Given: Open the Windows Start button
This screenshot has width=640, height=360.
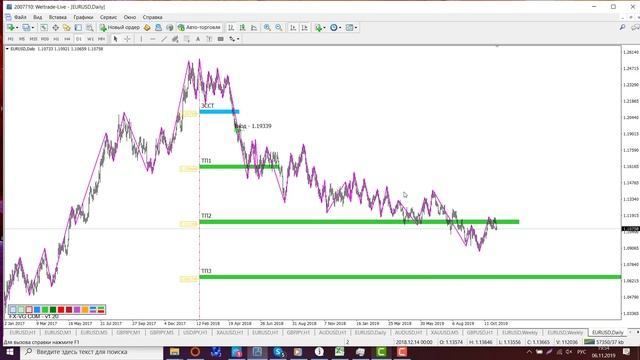Looking at the screenshot, I should 10,352.
